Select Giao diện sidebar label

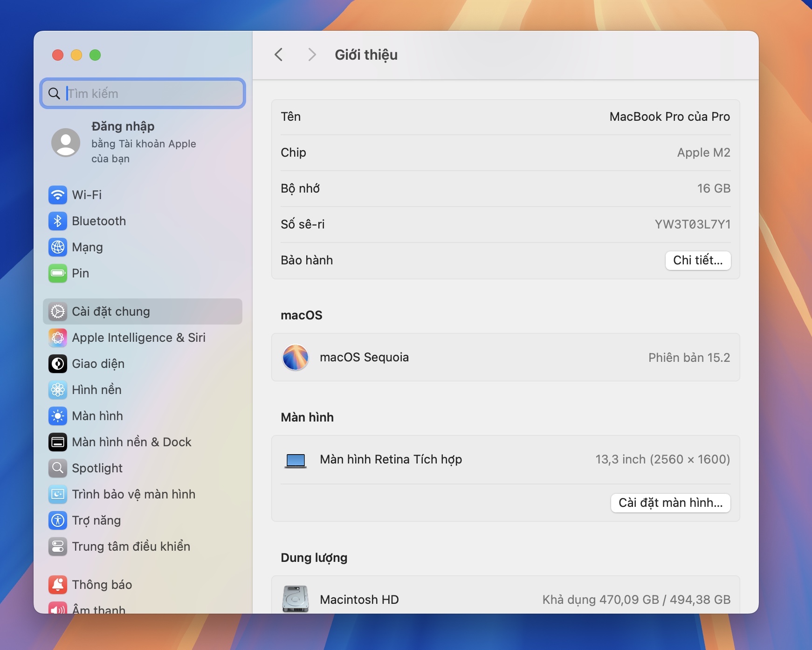coord(98,364)
